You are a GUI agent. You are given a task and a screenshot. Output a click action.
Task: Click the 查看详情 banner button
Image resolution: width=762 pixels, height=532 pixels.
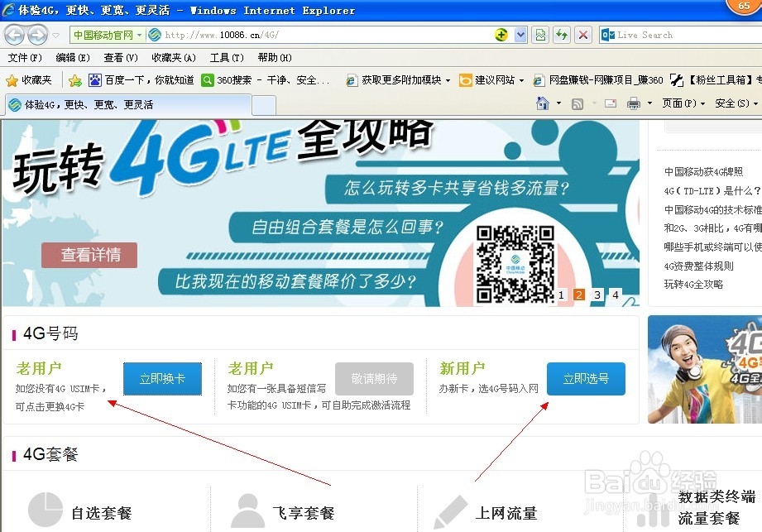[x=89, y=255]
